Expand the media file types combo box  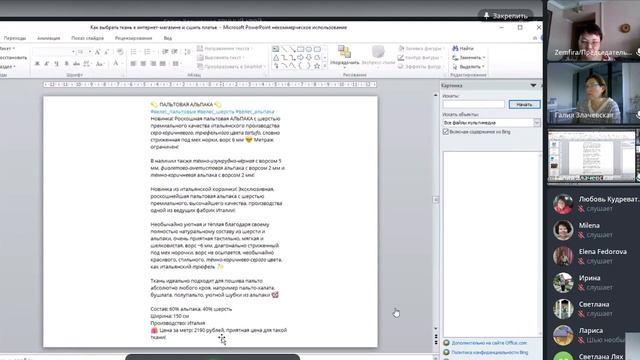(x=537, y=122)
